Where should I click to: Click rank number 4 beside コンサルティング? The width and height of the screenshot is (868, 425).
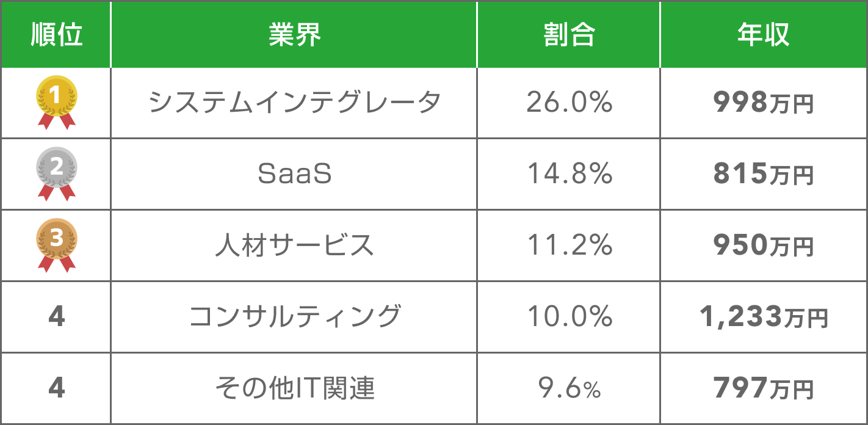coord(56,317)
